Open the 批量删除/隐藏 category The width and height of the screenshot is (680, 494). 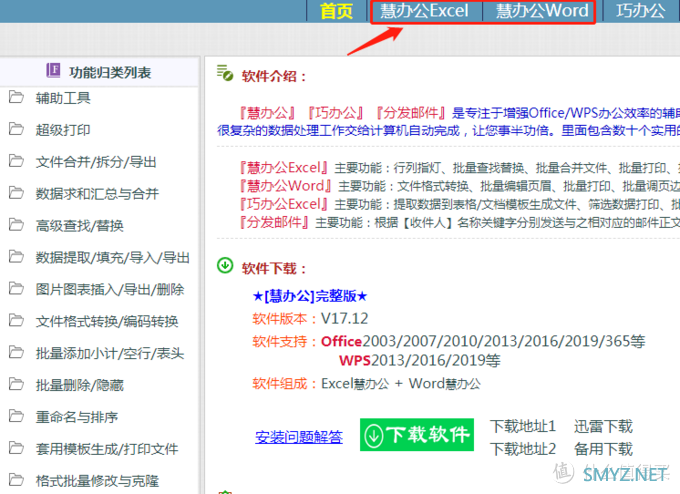[79, 385]
